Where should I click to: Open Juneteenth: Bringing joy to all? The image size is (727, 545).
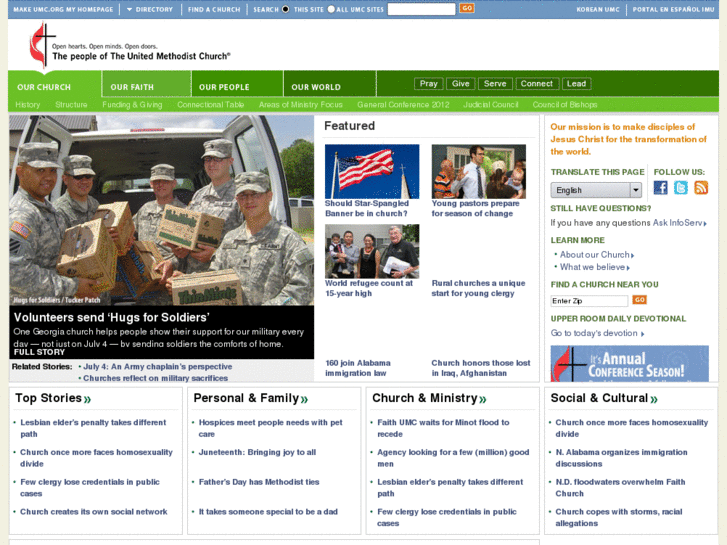[257, 452]
